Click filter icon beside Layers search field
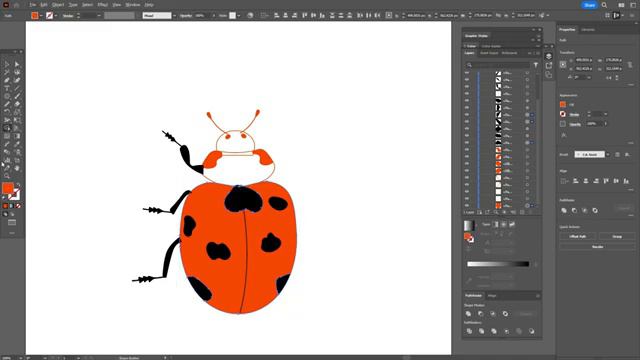Screen dimensions: 640x360 click(536, 65)
